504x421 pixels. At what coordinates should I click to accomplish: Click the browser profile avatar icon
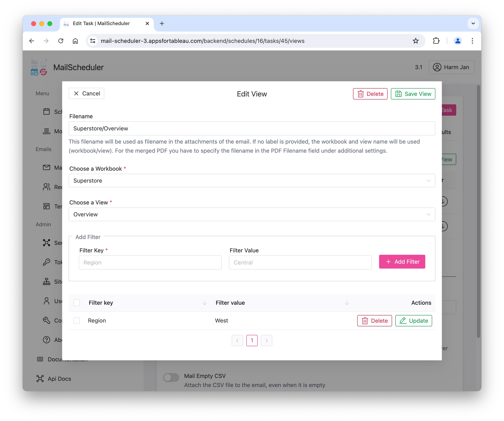pos(457,41)
